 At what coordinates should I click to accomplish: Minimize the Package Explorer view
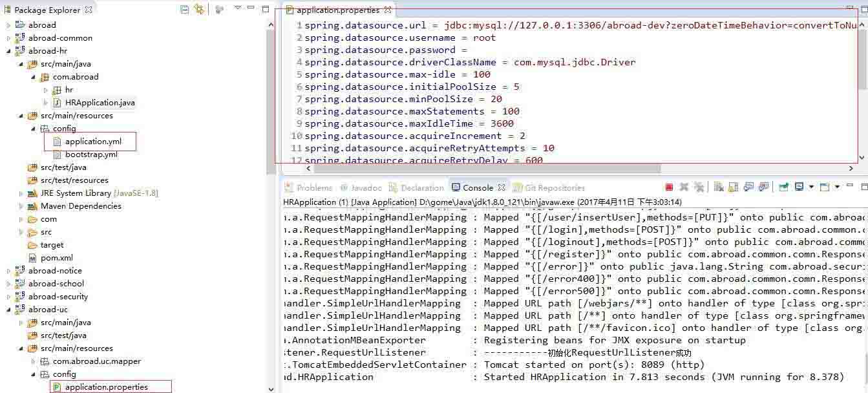click(251, 8)
